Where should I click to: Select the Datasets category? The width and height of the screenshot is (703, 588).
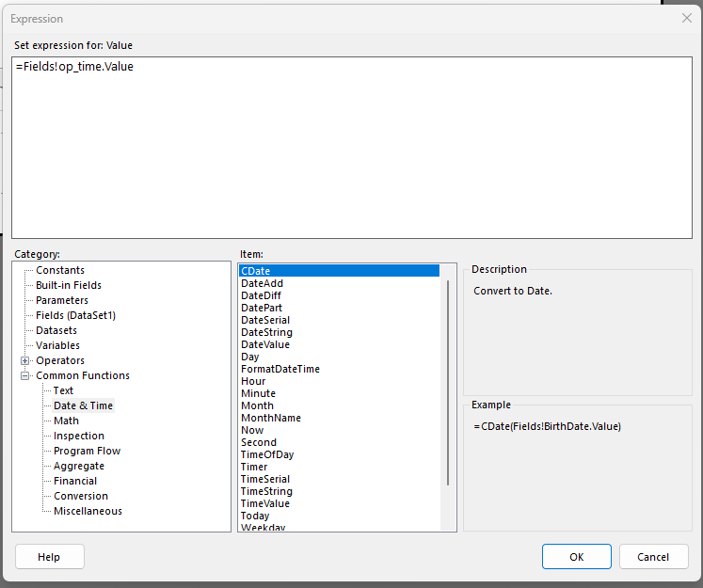coord(56,331)
